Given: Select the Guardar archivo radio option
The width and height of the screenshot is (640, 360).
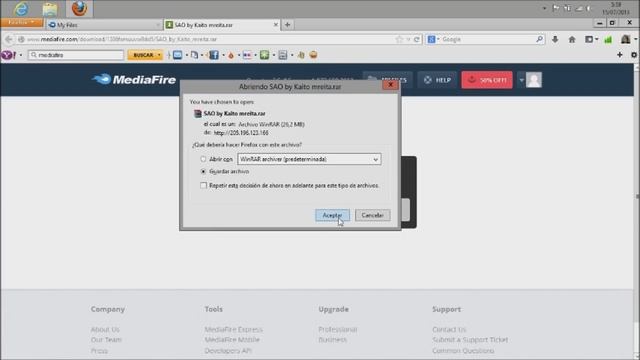Looking at the screenshot, I should pos(203,172).
